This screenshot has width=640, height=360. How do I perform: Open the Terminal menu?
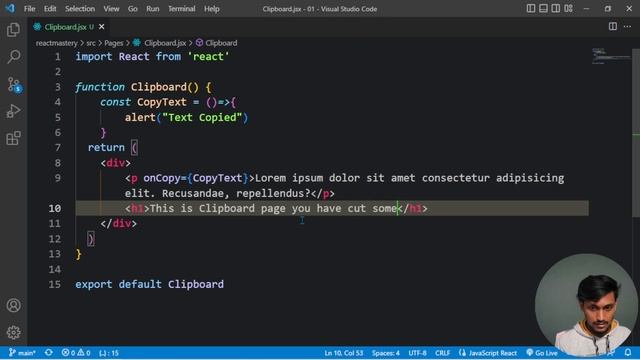pos(182,9)
